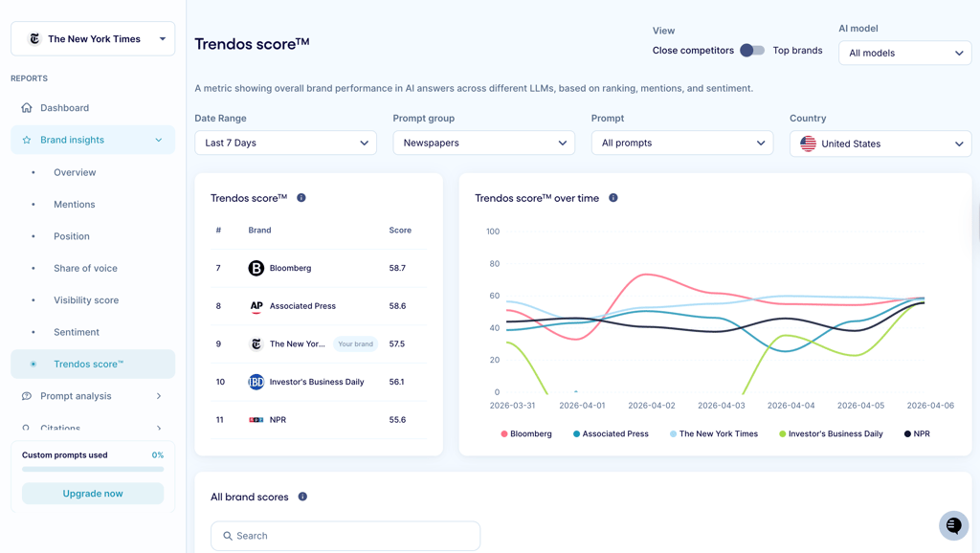Click the 2026-04-03 date axis label
The width and height of the screenshot is (980, 553).
tap(722, 406)
